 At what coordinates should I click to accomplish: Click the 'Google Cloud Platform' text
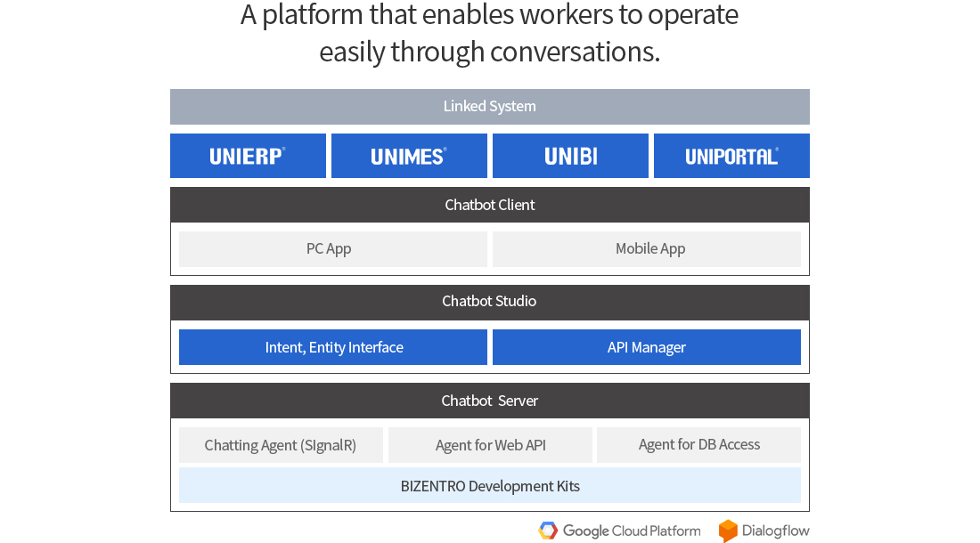click(632, 531)
